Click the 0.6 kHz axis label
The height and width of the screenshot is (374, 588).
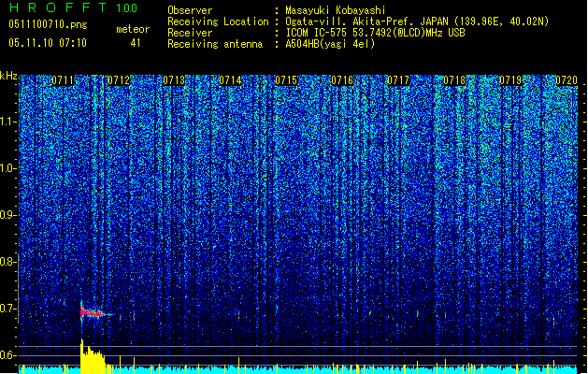click(x=7, y=355)
